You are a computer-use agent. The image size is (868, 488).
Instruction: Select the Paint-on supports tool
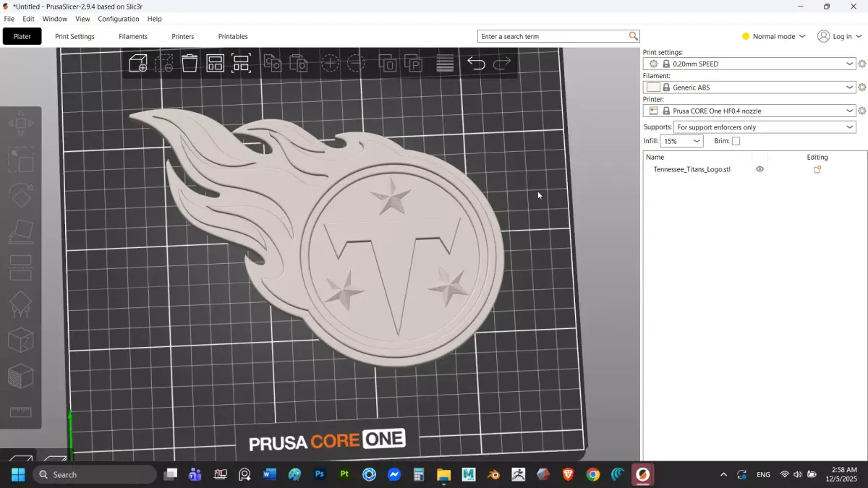pos(20,304)
